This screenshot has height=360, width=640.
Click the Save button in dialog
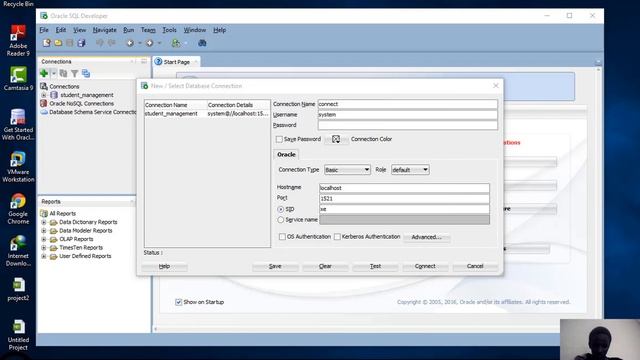point(275,266)
